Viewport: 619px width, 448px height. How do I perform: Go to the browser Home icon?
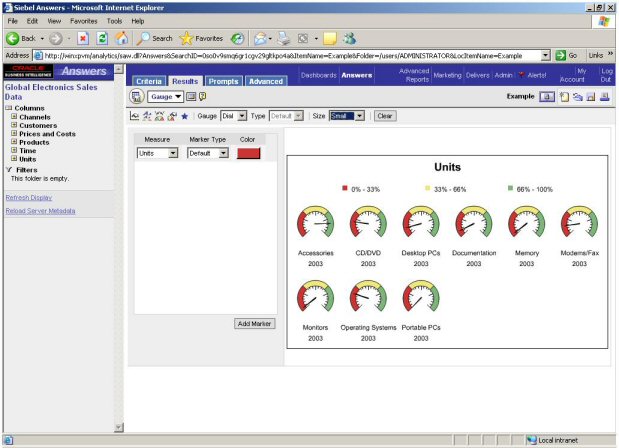(x=122, y=38)
